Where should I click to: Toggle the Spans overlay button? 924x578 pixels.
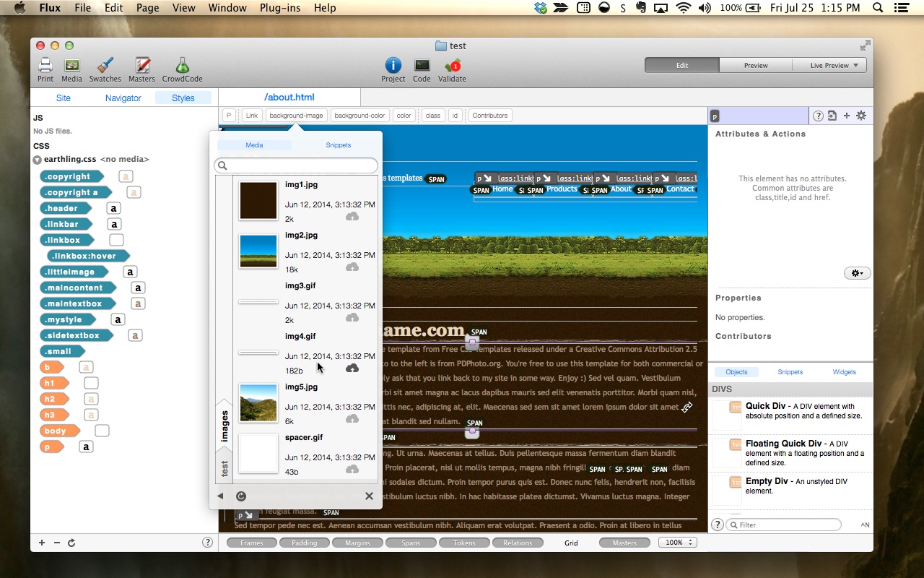click(411, 543)
